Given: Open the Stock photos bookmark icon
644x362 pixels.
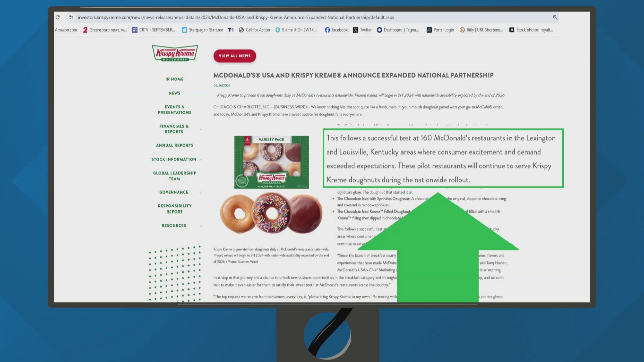Looking at the screenshot, I should pyautogui.click(x=512, y=30).
